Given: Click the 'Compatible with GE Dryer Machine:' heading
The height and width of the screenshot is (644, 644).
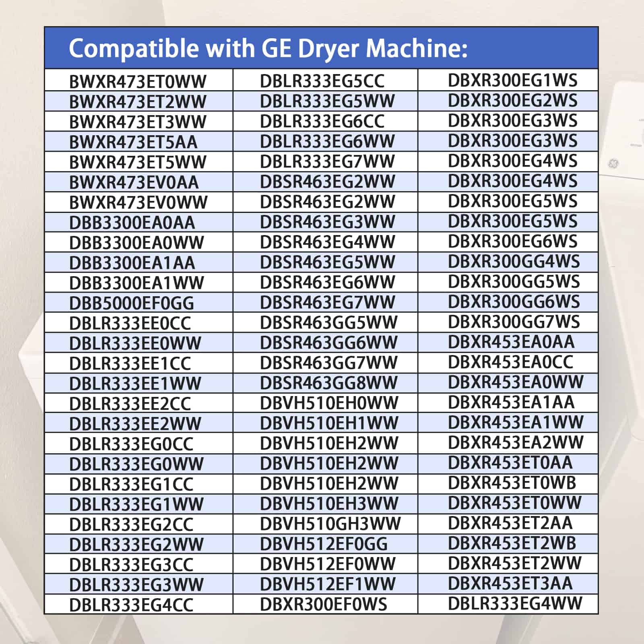Looking at the screenshot, I should 268,48.
